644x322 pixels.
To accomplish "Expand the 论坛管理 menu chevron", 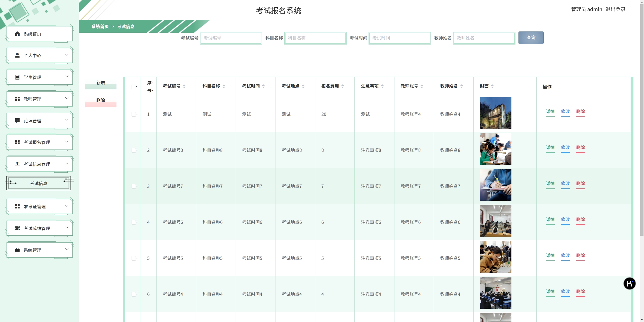I will [67, 120].
